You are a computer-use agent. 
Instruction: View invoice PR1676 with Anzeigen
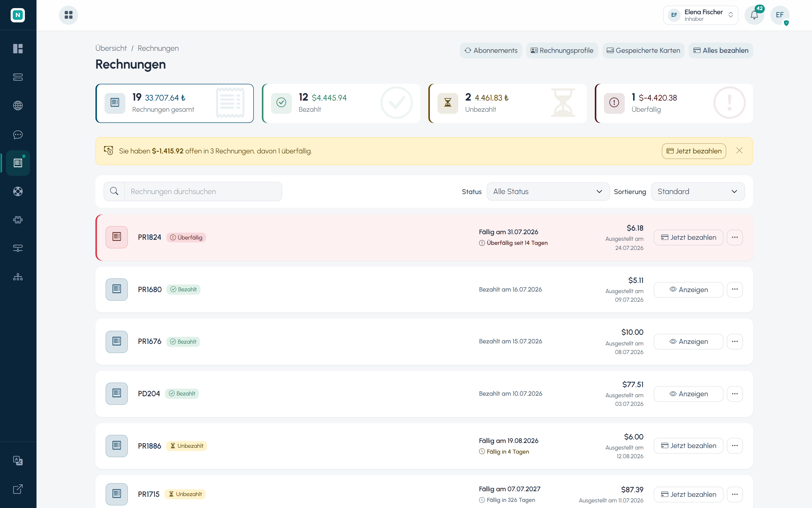point(688,342)
